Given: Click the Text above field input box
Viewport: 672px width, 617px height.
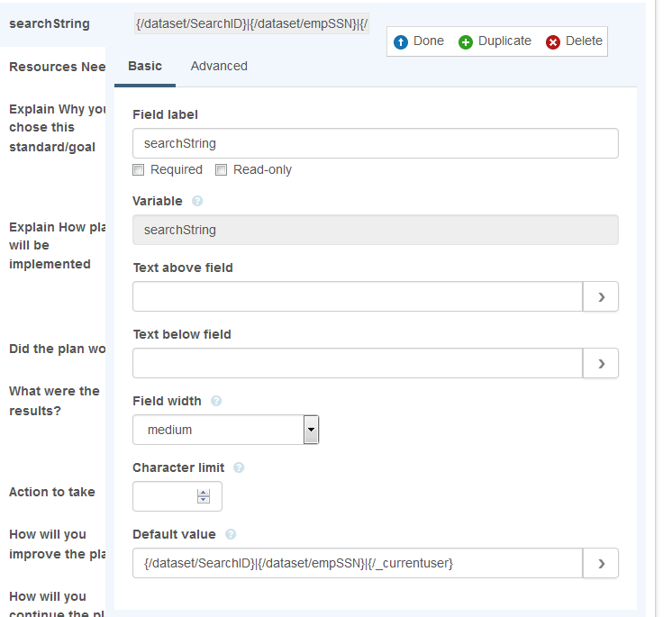Looking at the screenshot, I should click(x=358, y=296).
